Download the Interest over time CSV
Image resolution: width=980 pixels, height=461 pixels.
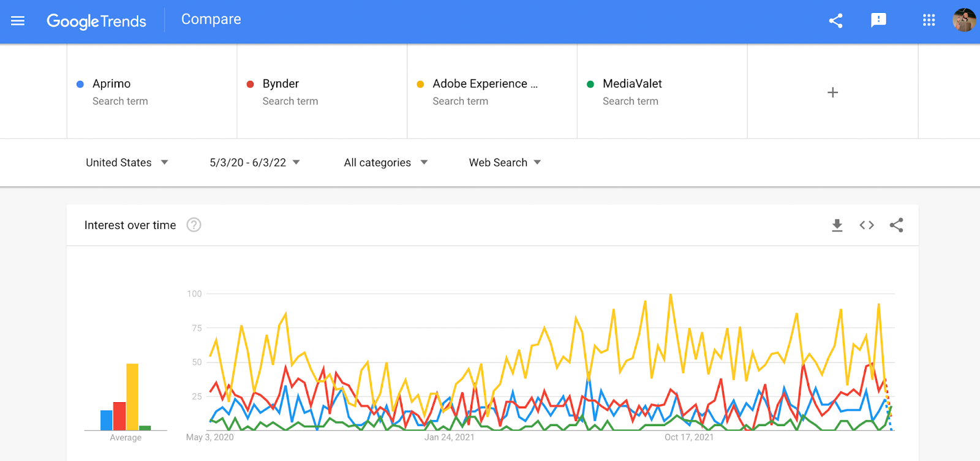[837, 225]
